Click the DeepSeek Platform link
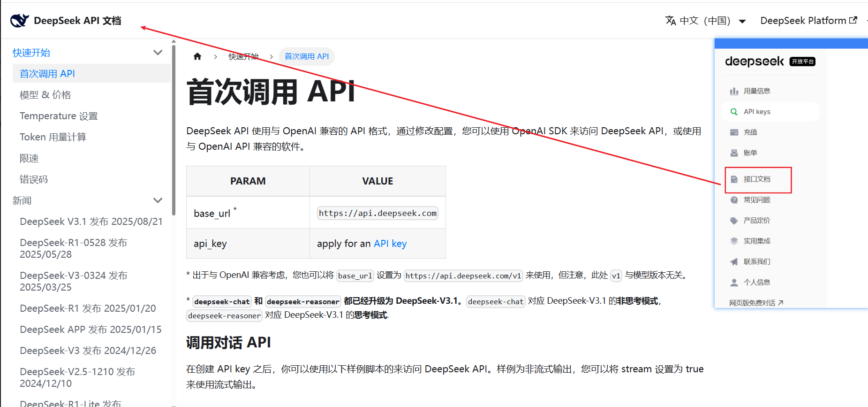 tap(808, 21)
